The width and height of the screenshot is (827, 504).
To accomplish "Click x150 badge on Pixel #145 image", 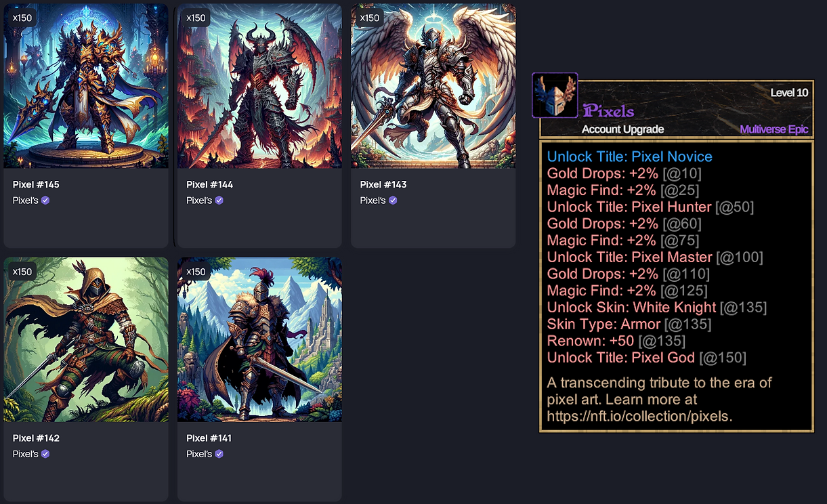I will pos(22,18).
